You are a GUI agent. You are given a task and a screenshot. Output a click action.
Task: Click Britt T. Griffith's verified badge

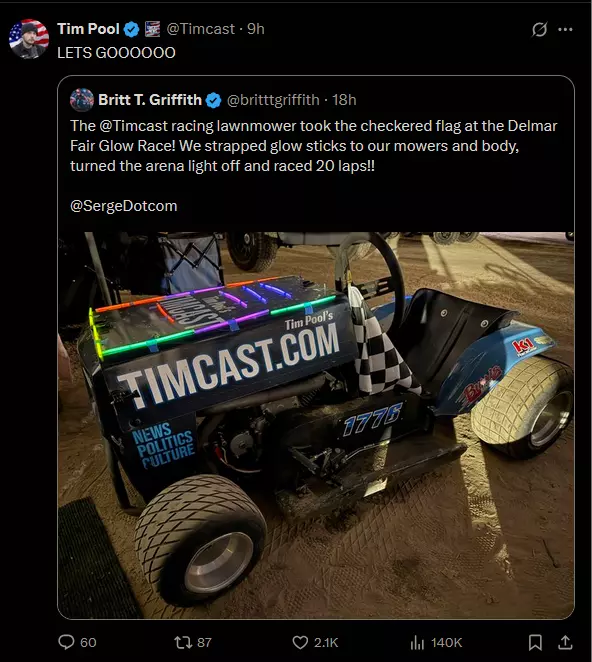pos(214,100)
